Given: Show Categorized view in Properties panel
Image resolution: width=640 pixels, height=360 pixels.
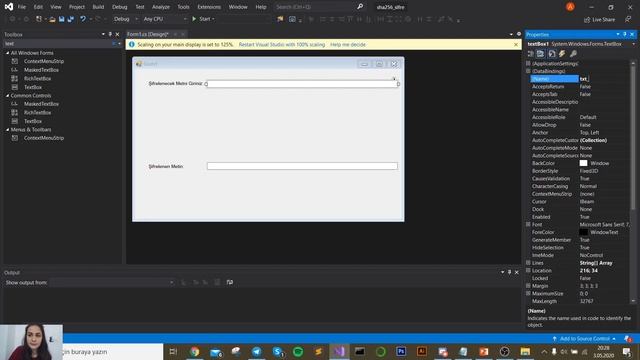Looking at the screenshot, I should click(531, 54).
